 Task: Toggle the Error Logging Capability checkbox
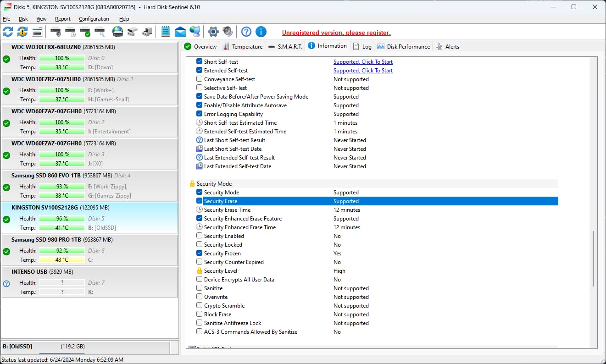199,114
